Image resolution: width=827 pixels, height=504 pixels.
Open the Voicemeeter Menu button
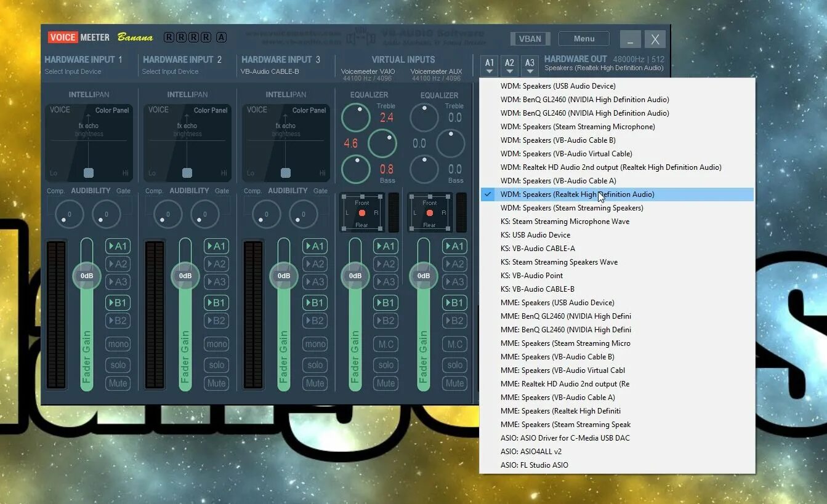point(584,39)
